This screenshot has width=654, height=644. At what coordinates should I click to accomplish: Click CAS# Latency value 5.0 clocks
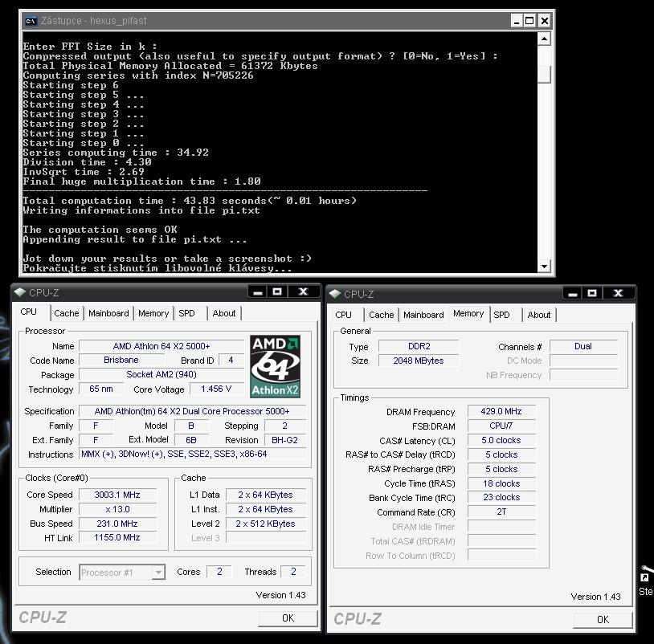501,440
